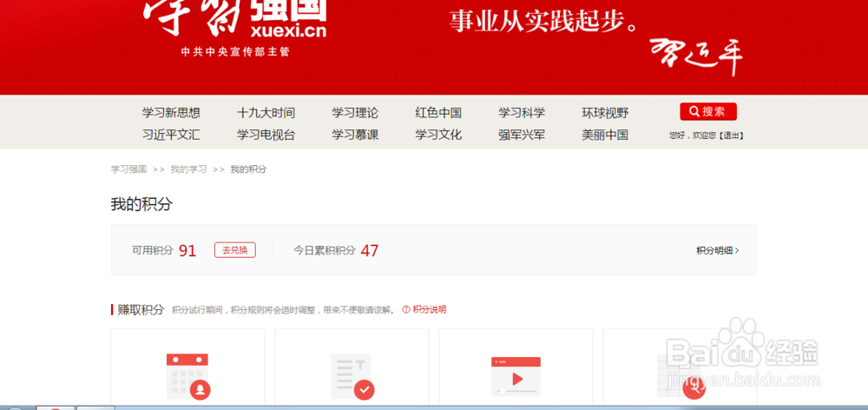
Task: Open 积分明细 points details
Action: tap(718, 250)
